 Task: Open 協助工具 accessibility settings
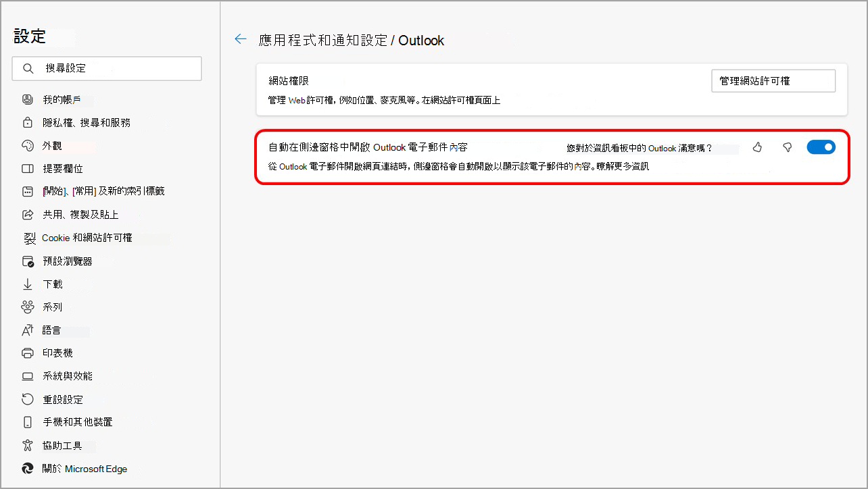click(x=62, y=445)
